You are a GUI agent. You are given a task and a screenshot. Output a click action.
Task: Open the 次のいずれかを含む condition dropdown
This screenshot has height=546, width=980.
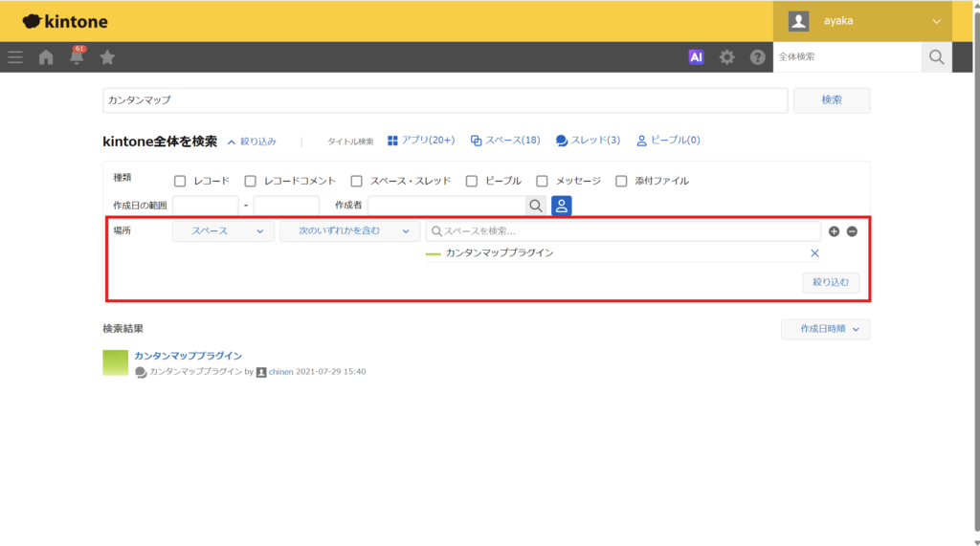tap(350, 231)
